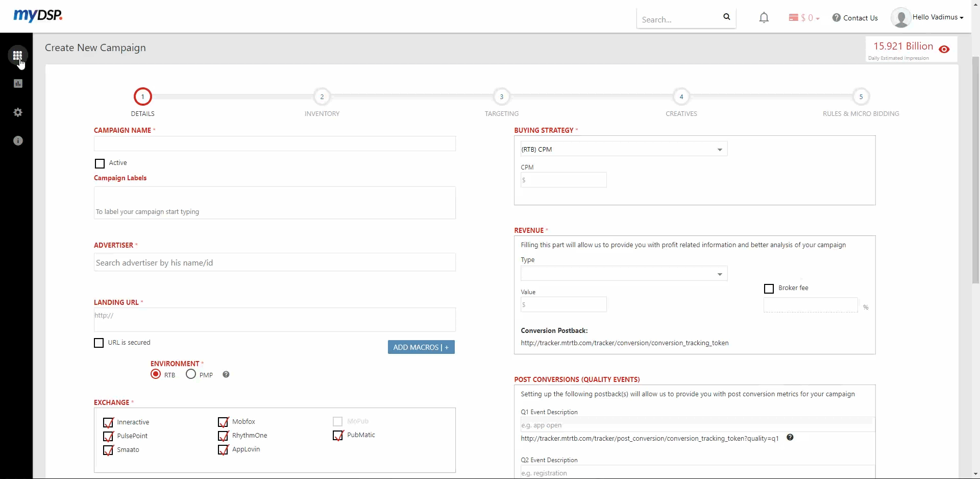This screenshot has height=479, width=980.
Task: Open the Contact Us link
Action: coord(861,18)
